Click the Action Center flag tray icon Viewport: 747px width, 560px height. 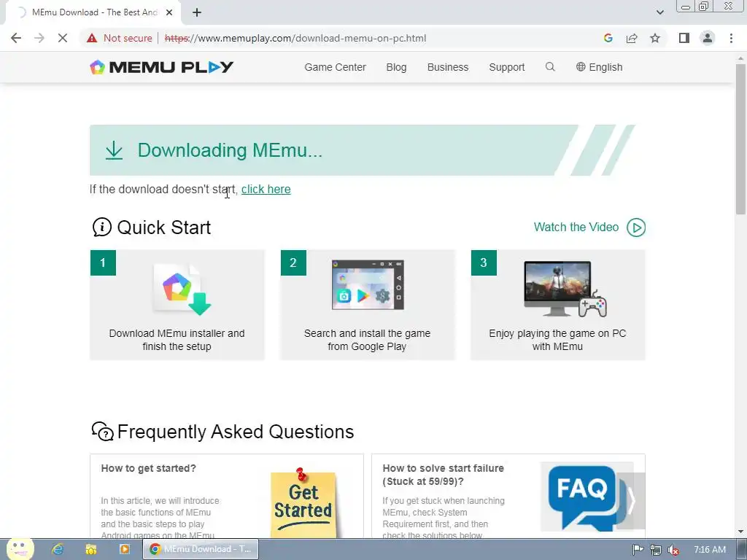tap(638, 550)
